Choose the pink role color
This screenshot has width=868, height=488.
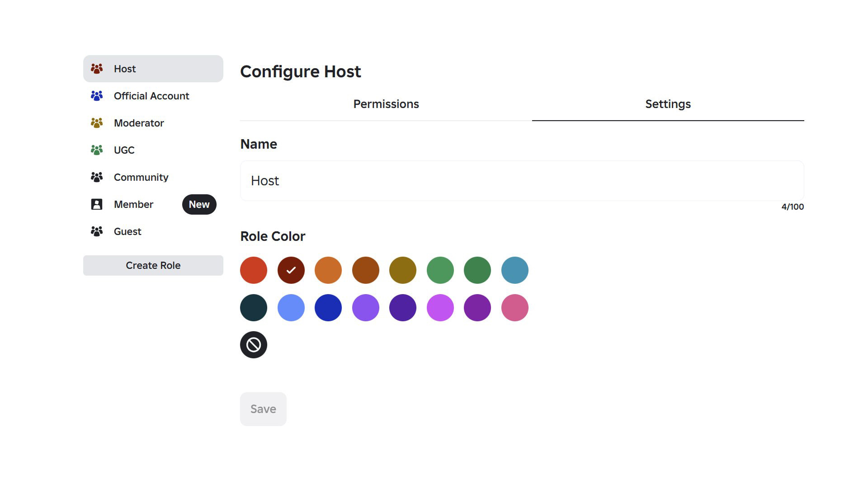[x=515, y=307]
